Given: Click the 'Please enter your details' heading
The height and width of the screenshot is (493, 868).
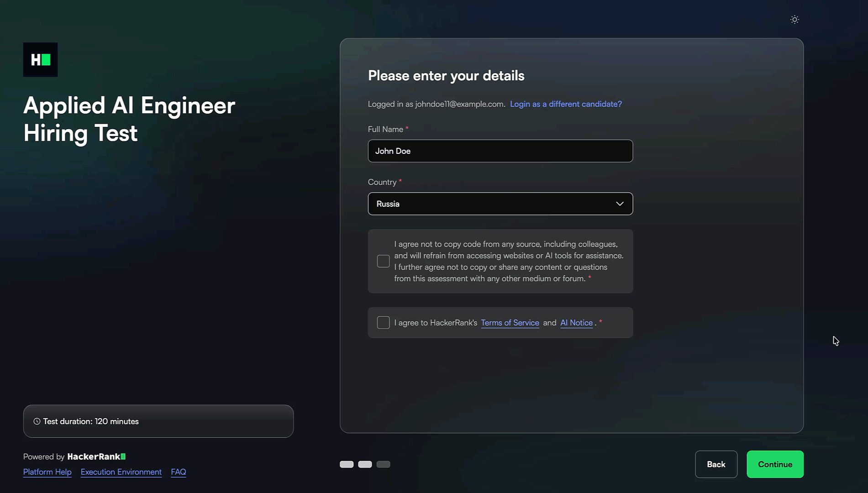Looking at the screenshot, I should 446,76.
